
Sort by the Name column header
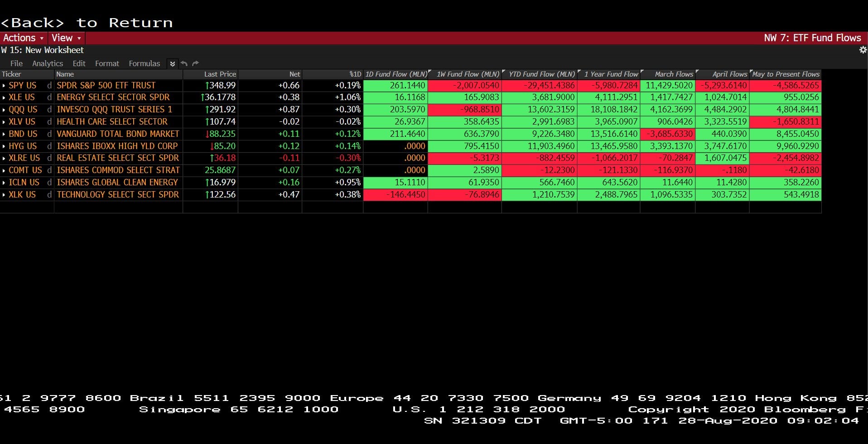click(x=119, y=74)
